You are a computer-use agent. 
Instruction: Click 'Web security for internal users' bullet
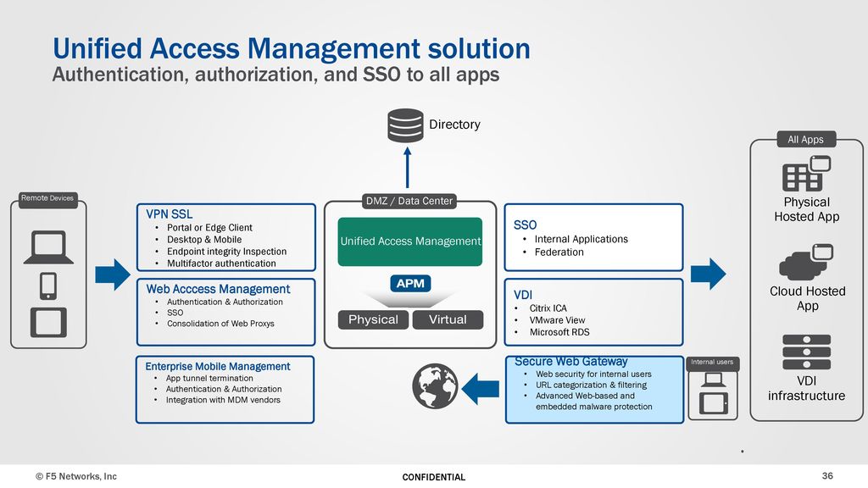[x=593, y=374]
